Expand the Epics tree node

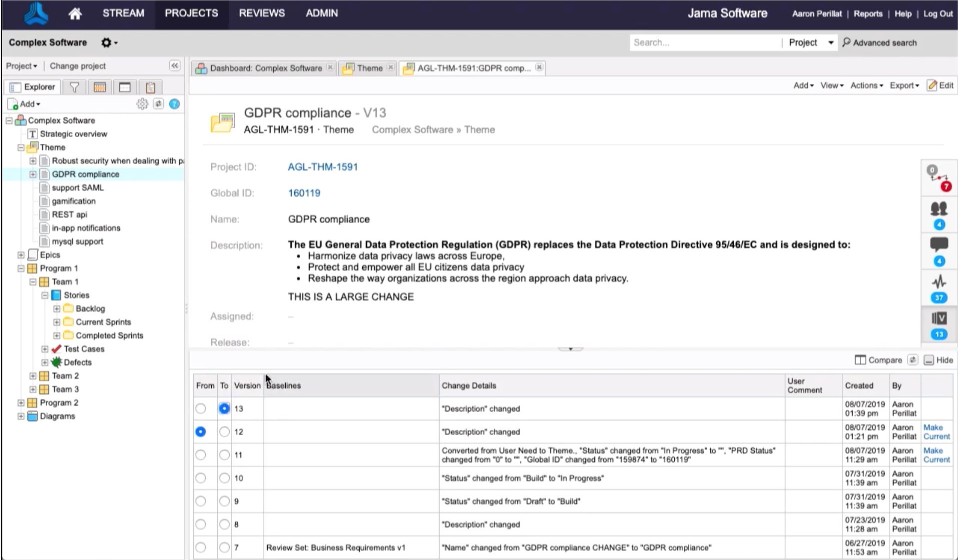[21, 255]
